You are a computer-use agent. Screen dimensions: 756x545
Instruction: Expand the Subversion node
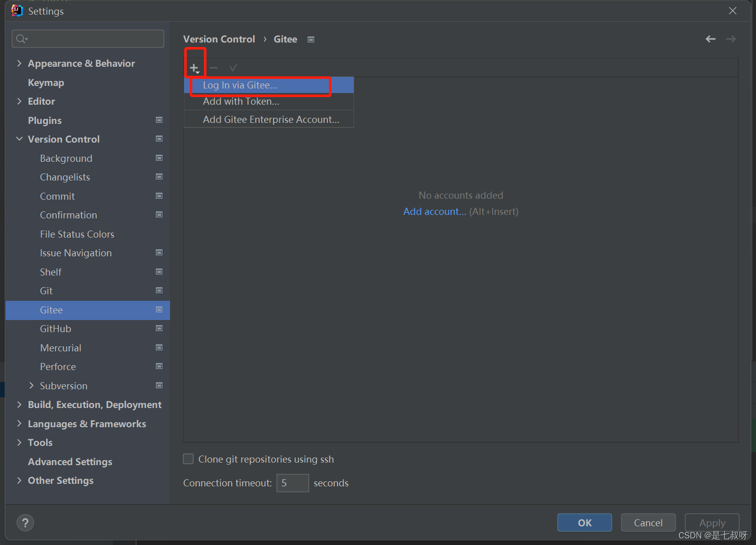click(x=31, y=386)
